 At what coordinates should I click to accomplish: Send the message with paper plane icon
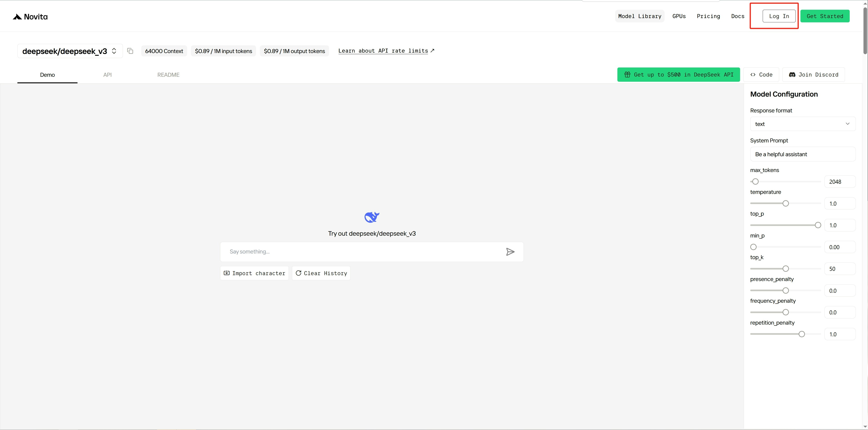510,252
